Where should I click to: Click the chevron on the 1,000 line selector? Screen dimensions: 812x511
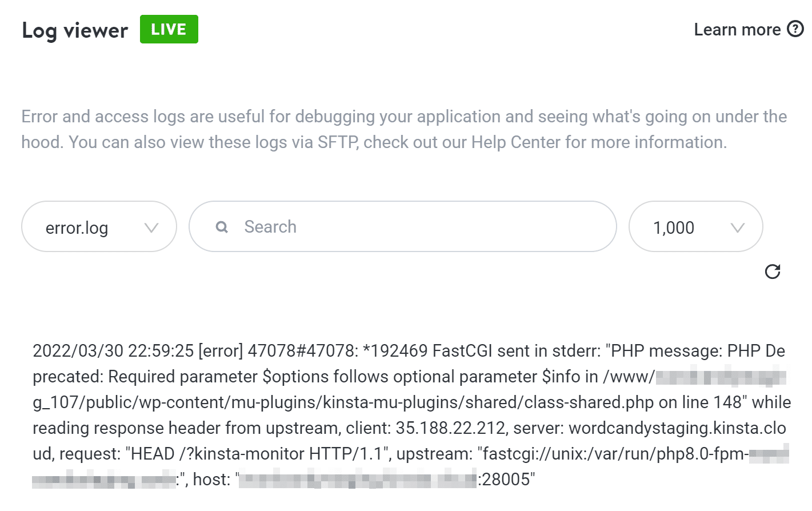tap(737, 227)
